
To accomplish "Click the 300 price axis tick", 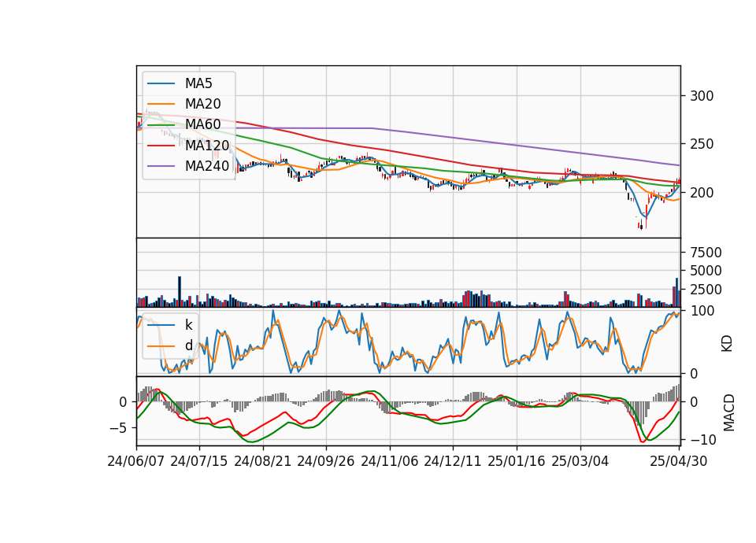I will point(702,96).
